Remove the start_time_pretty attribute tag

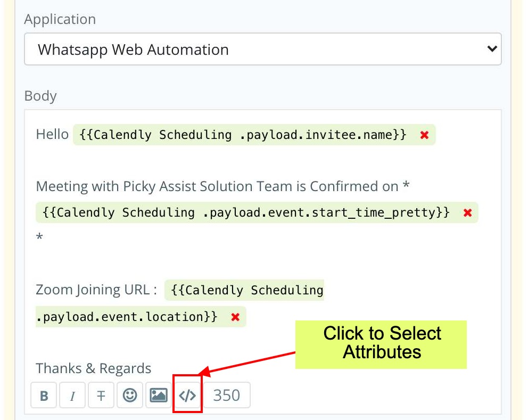click(467, 213)
